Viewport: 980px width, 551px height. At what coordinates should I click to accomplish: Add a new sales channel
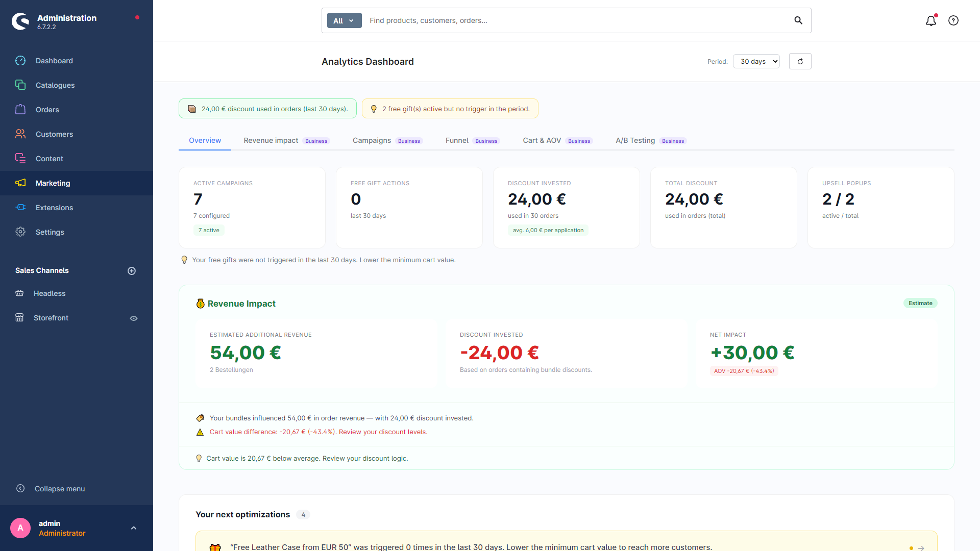(132, 271)
